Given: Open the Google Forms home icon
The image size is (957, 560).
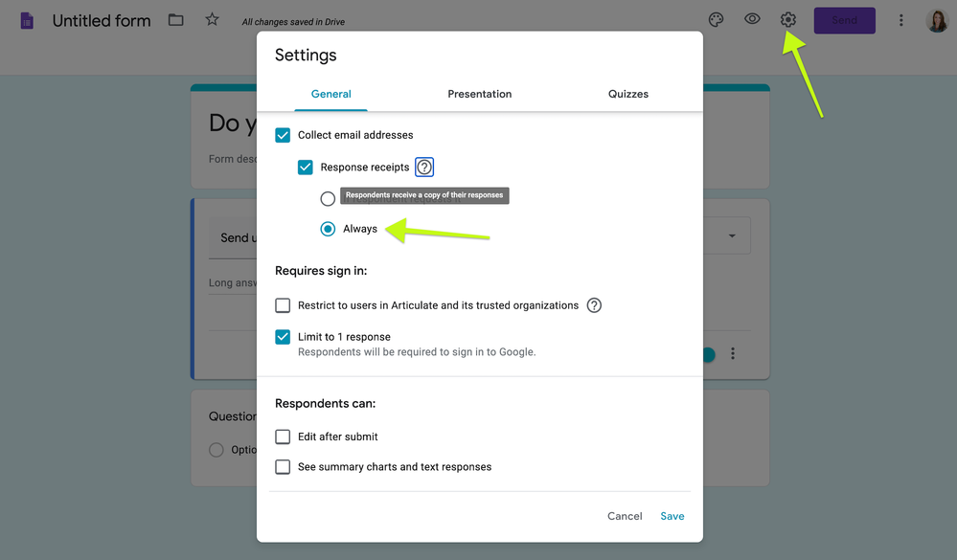Looking at the screenshot, I should point(27,20).
